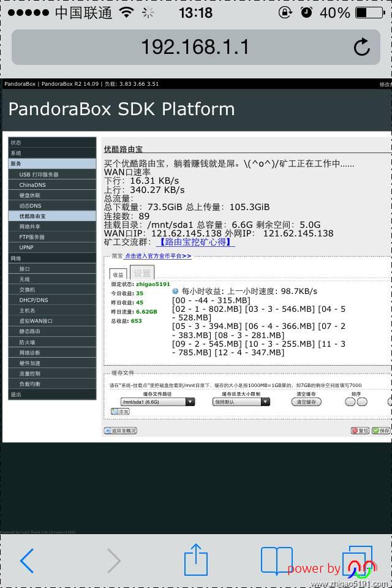Open UPNP service page
The width and height of the screenshot is (392, 588).
(x=52, y=247)
